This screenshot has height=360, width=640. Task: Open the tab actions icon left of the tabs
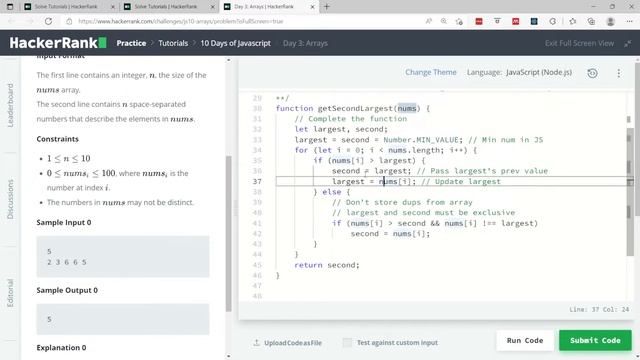pyautogui.click(x=10, y=7)
